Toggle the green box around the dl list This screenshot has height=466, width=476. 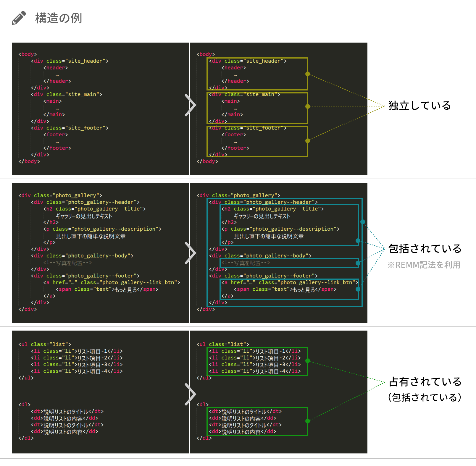[x=257, y=421]
